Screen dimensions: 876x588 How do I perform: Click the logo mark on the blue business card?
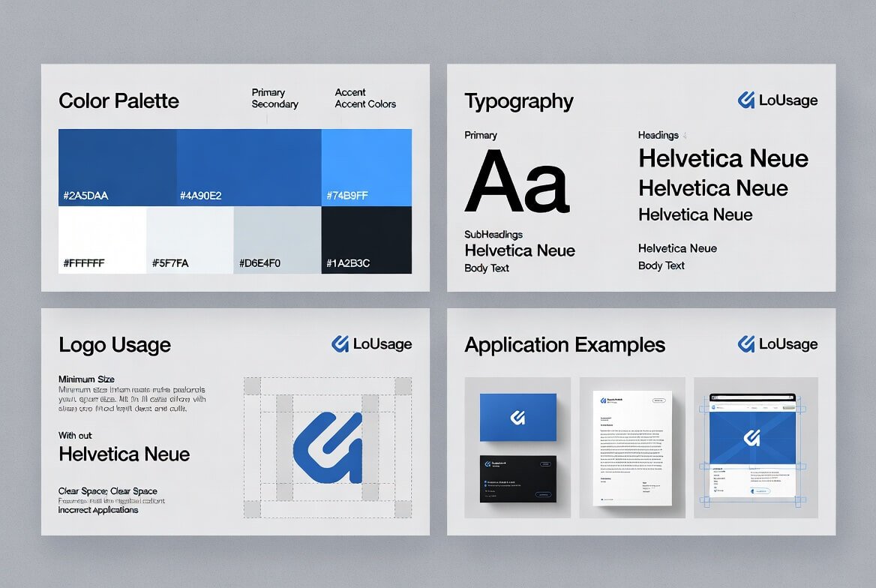(x=517, y=416)
